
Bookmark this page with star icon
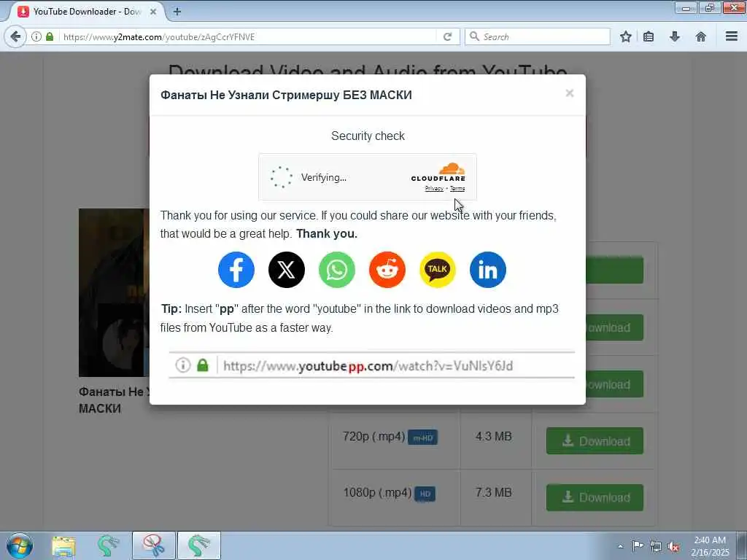625,36
